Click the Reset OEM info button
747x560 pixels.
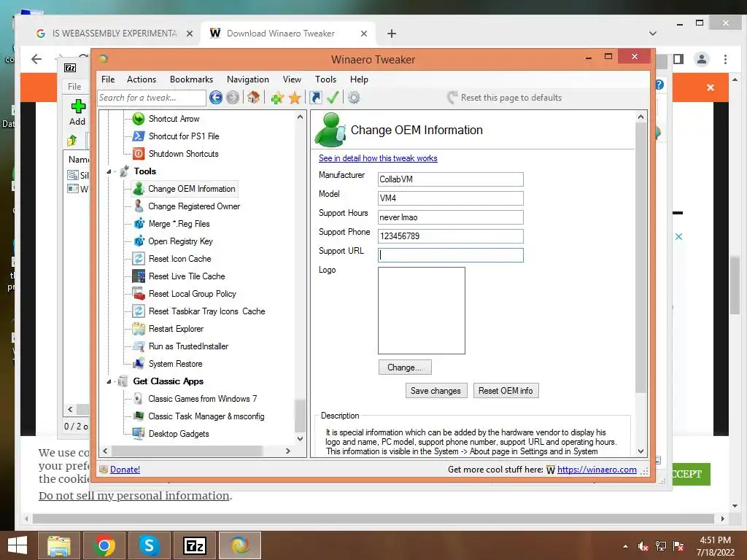[506, 391]
